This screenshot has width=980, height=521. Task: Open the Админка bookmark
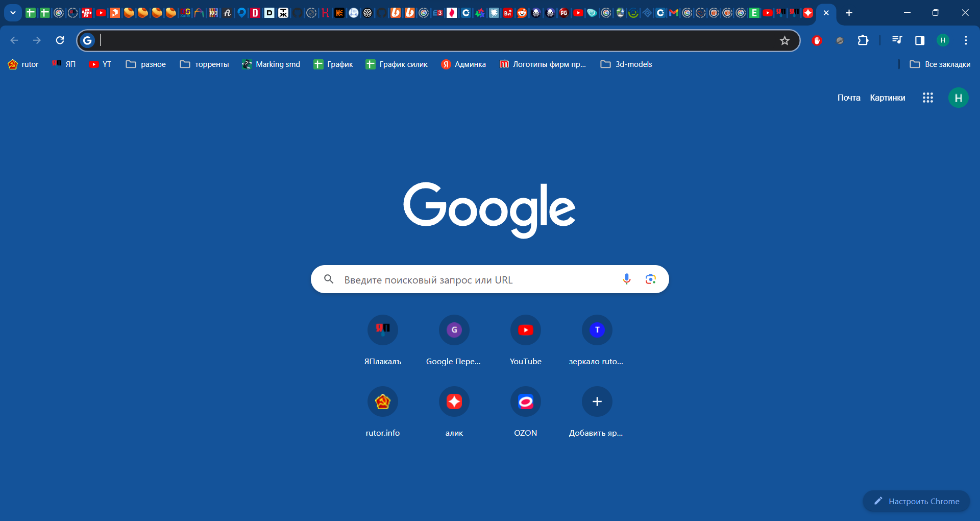(x=463, y=64)
